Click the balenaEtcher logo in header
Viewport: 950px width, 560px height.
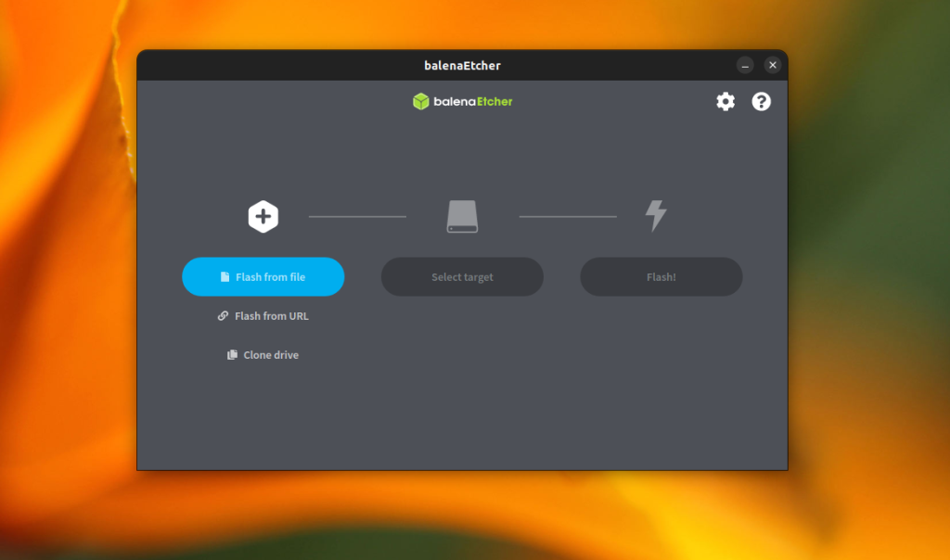pyautogui.click(x=462, y=101)
